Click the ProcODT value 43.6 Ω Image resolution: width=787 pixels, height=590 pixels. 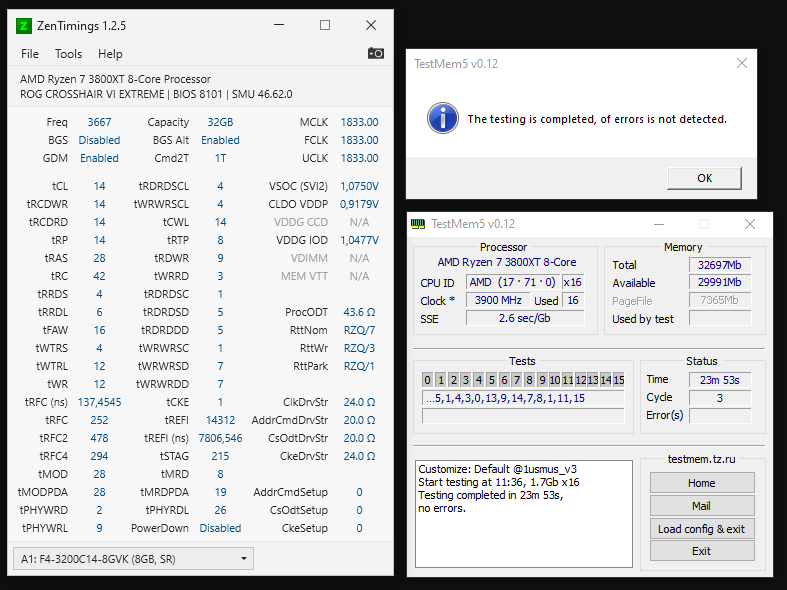pyautogui.click(x=359, y=312)
